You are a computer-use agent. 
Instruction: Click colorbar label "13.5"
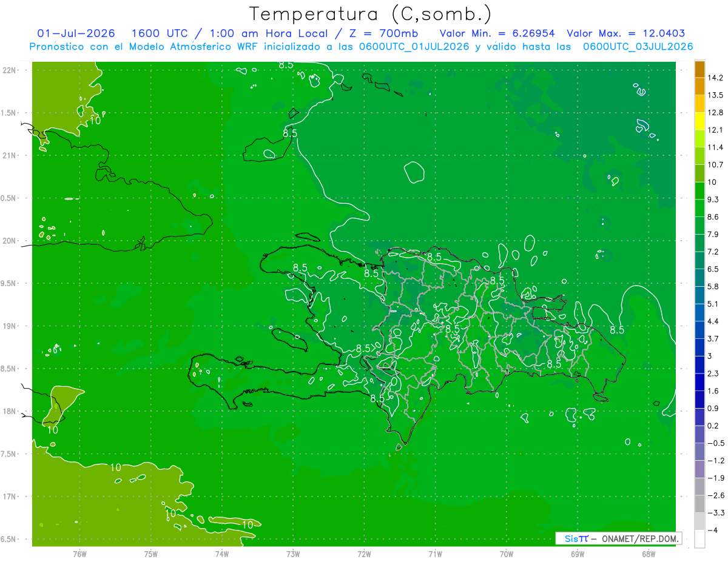click(715, 95)
